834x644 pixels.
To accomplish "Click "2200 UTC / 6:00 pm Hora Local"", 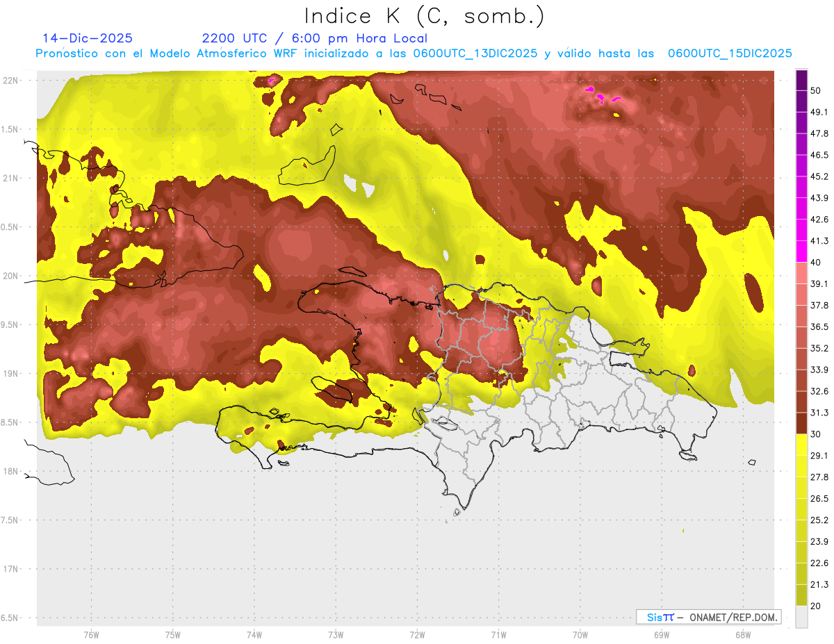I will pyautogui.click(x=315, y=38).
